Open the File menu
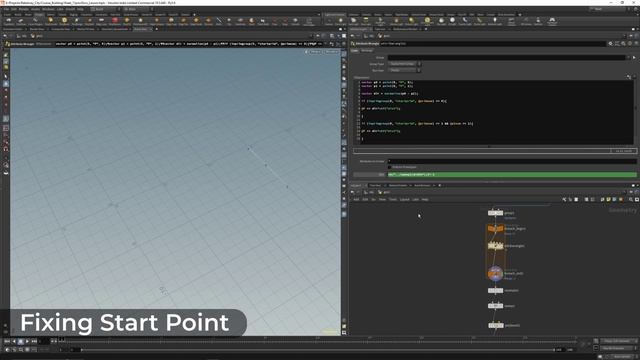This screenshot has height=360, width=640. tap(6, 9)
